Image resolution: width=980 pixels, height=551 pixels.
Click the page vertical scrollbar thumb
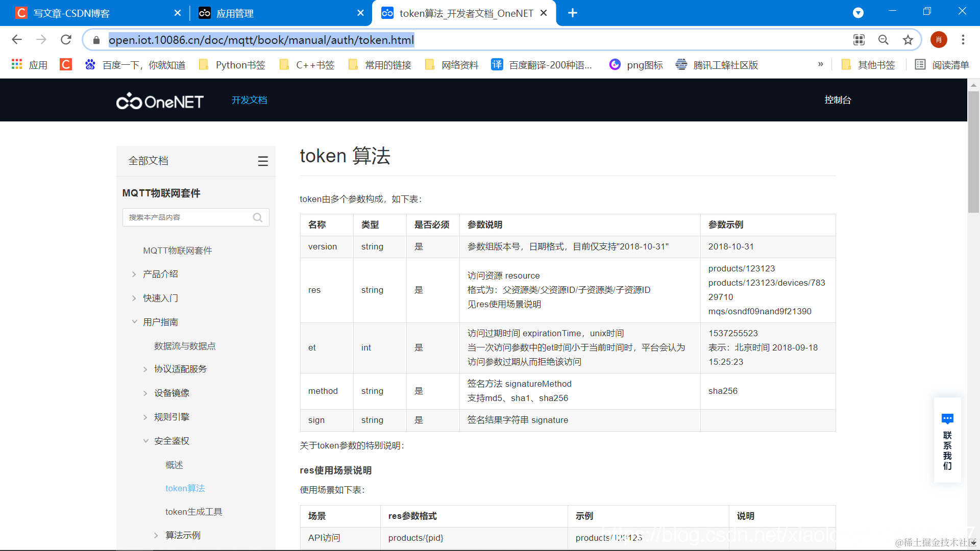pyautogui.click(x=973, y=152)
